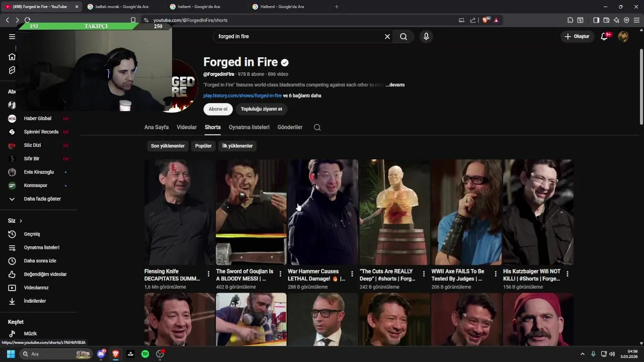Open Brave Wallet icon
Image resolution: width=644 pixels, height=362 pixels.
click(606, 20)
